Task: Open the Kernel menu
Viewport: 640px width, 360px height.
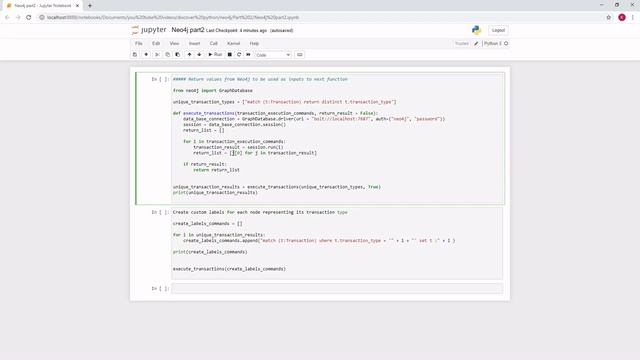Action: [233, 44]
